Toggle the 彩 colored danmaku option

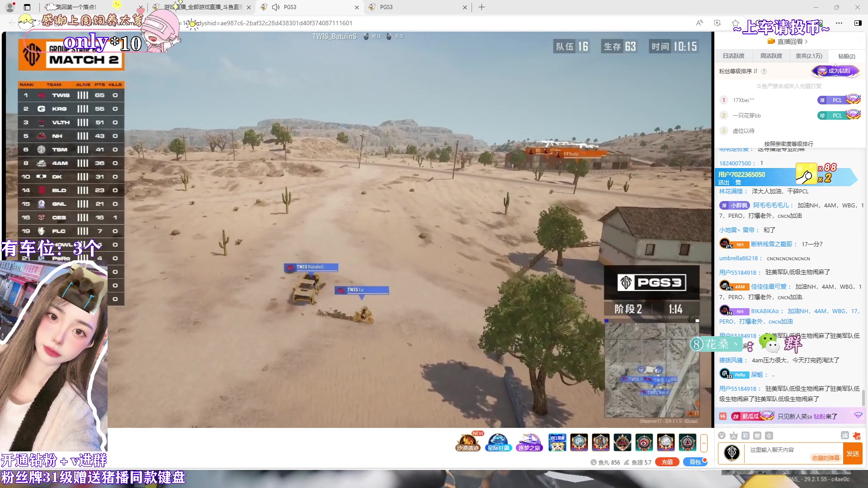tap(745, 436)
